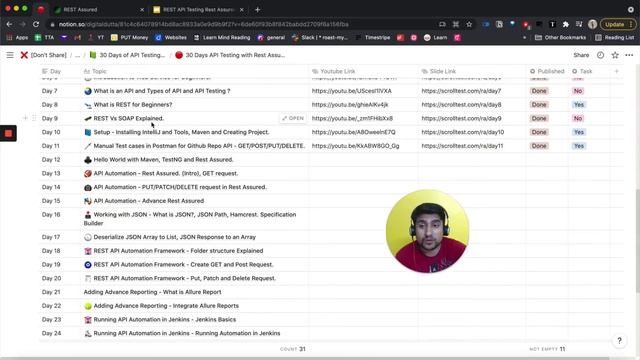Click the Day 22 green ball page icon

(88, 306)
